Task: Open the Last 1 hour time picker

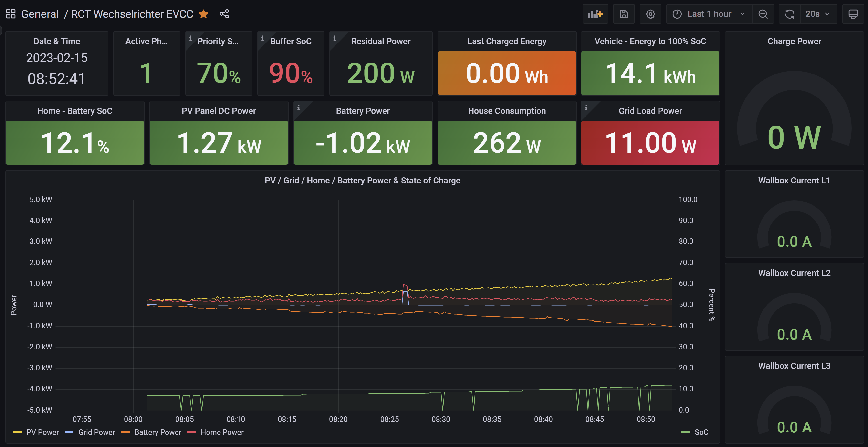Action: [709, 14]
